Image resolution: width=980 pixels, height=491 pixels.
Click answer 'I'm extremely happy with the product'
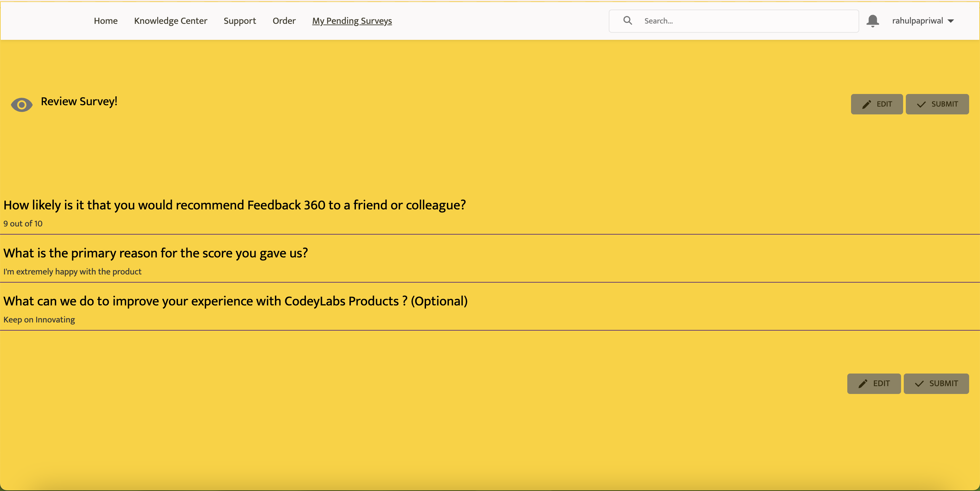(72, 271)
